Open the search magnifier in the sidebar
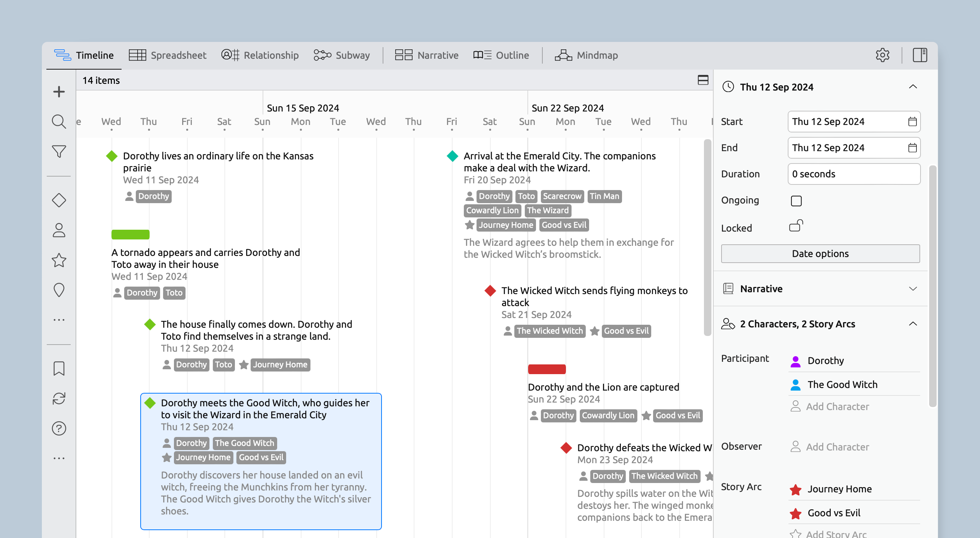Viewport: 980px width, 538px height. [59, 122]
